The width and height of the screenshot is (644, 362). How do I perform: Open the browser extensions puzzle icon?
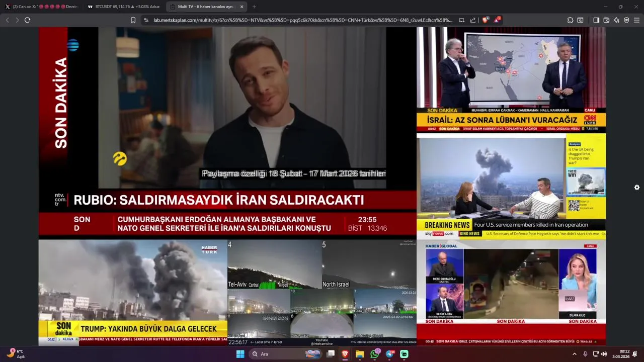(570, 20)
